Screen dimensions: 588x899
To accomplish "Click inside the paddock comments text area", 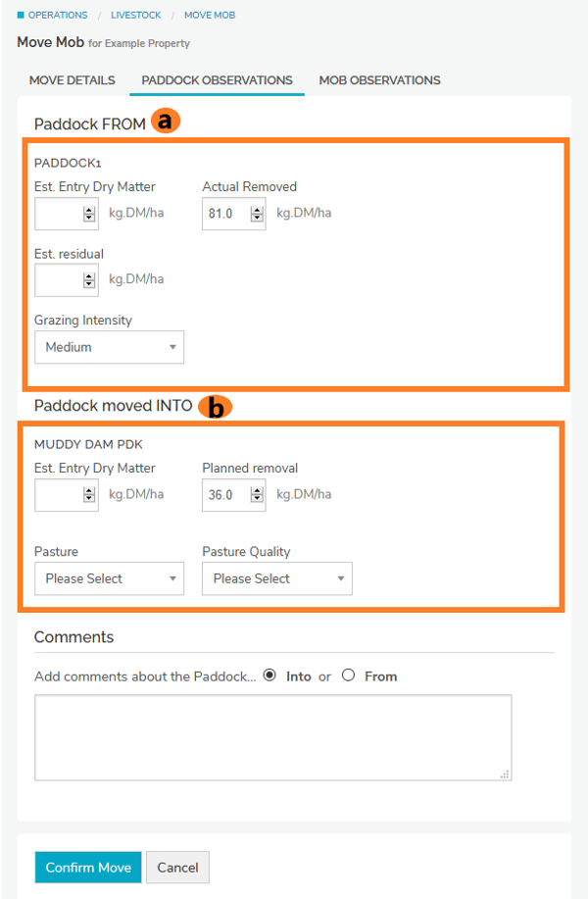I will click(x=272, y=737).
